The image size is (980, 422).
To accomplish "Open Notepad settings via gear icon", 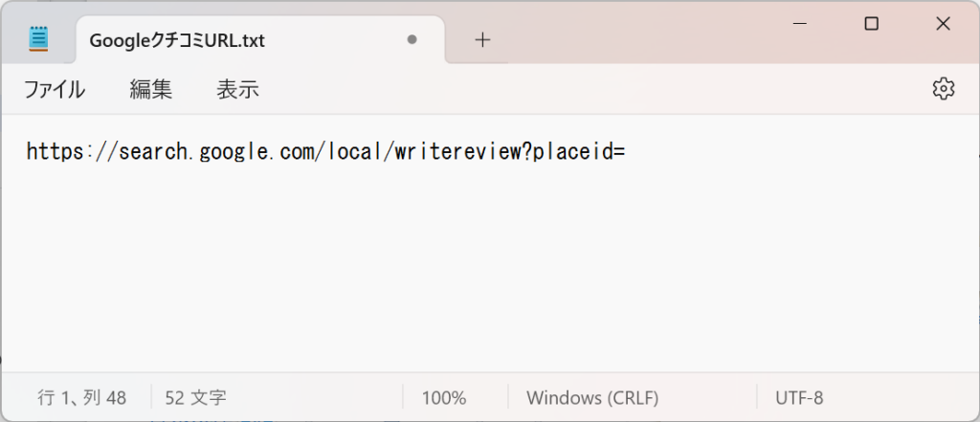I will coord(943,89).
